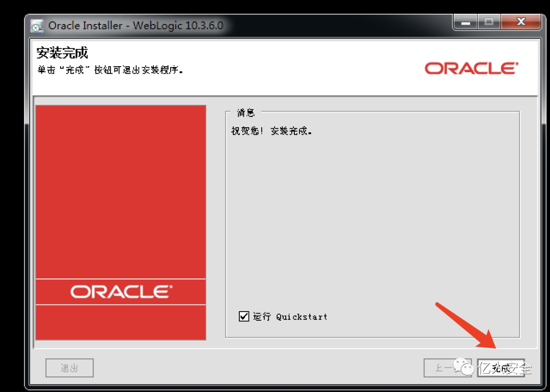Image resolution: width=550 pixels, height=392 pixels.
Task: Click the white ORACLE logo on red panel
Action: [121, 292]
